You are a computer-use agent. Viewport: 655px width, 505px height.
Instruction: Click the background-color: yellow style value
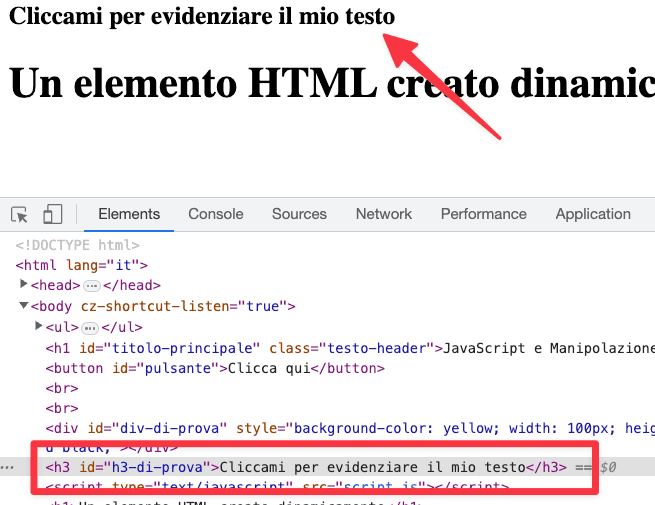coord(396,428)
